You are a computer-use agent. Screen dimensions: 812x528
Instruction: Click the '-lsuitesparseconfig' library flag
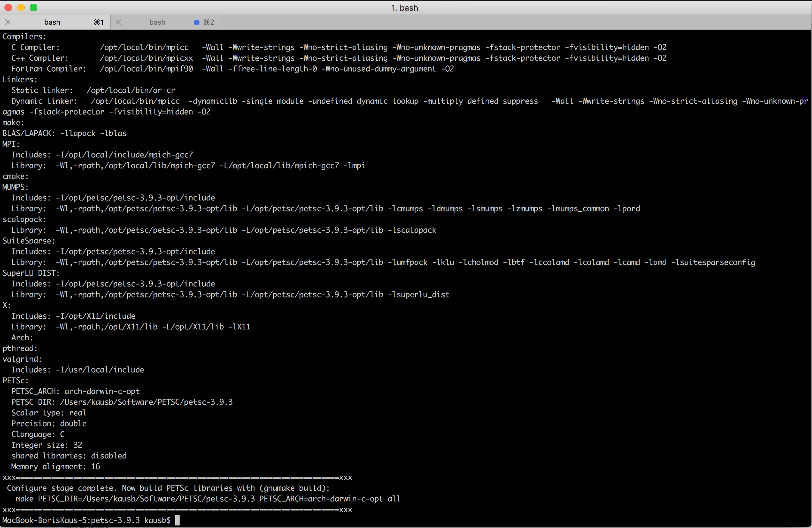tap(713, 262)
